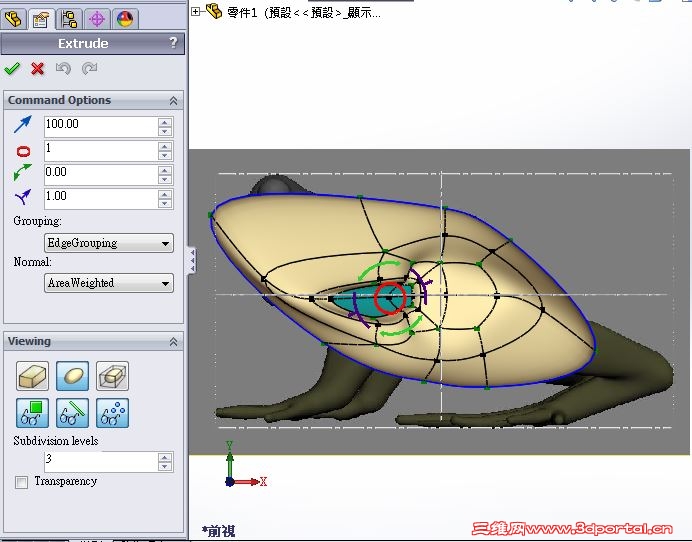
Task: Decrease the segments count value
Action: pos(165,155)
